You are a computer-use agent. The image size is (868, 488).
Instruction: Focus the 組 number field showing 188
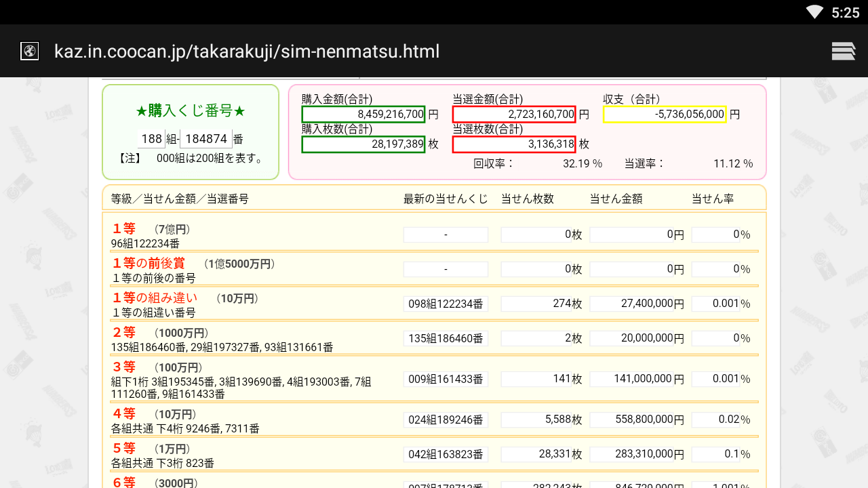click(x=151, y=139)
